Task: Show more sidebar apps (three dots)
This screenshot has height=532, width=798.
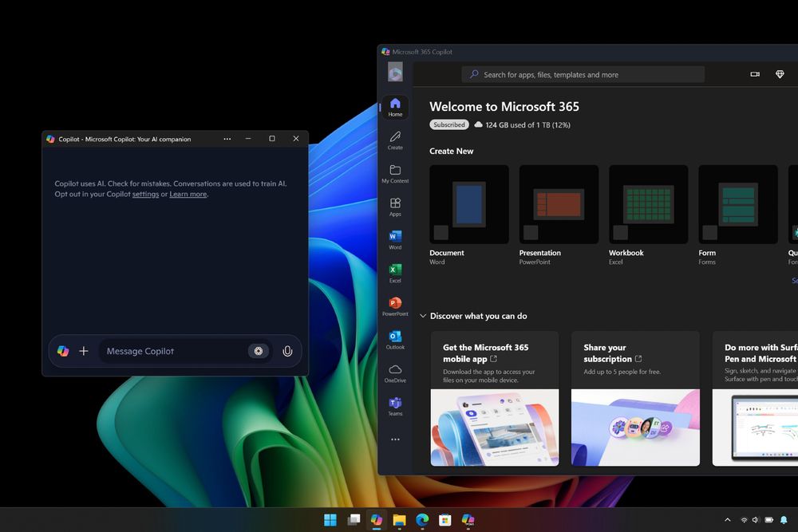Action: (x=395, y=439)
